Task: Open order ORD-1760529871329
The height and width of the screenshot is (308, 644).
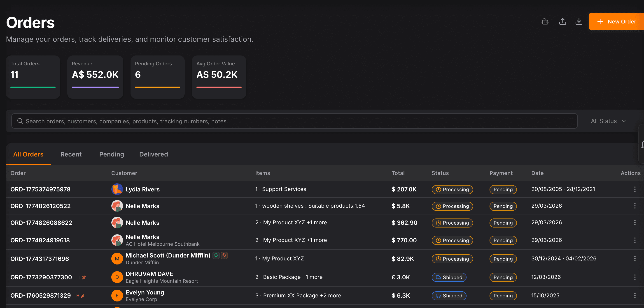Action: pyautogui.click(x=40, y=296)
